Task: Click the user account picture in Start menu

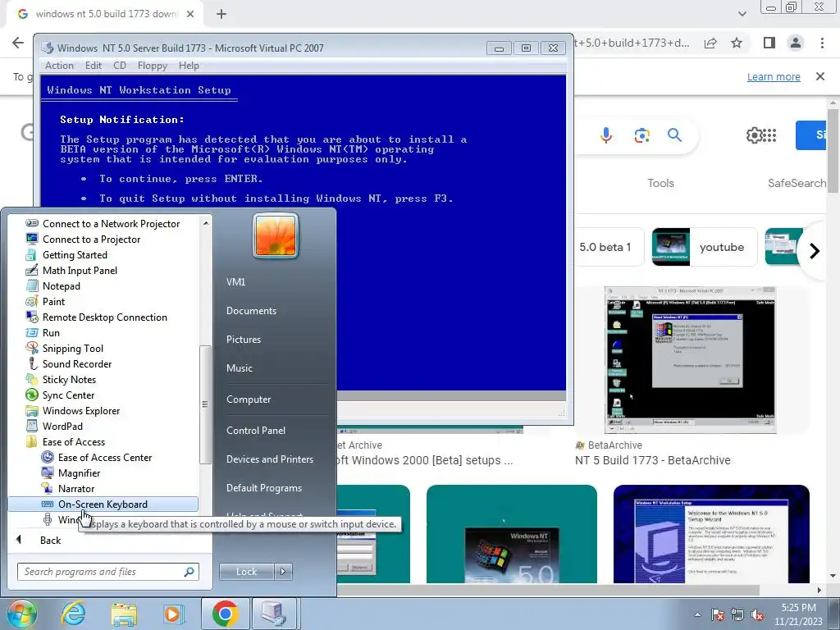Action: (276, 235)
